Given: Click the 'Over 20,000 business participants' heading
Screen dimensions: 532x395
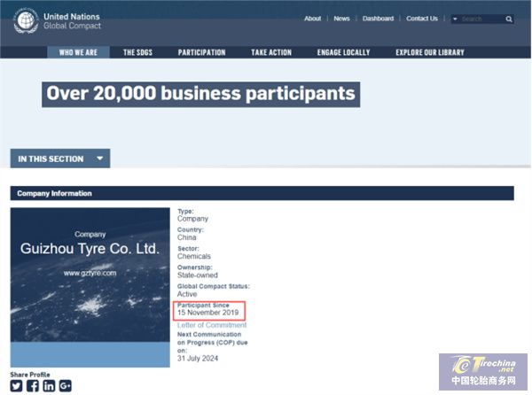Looking at the screenshot, I should 201,95.
